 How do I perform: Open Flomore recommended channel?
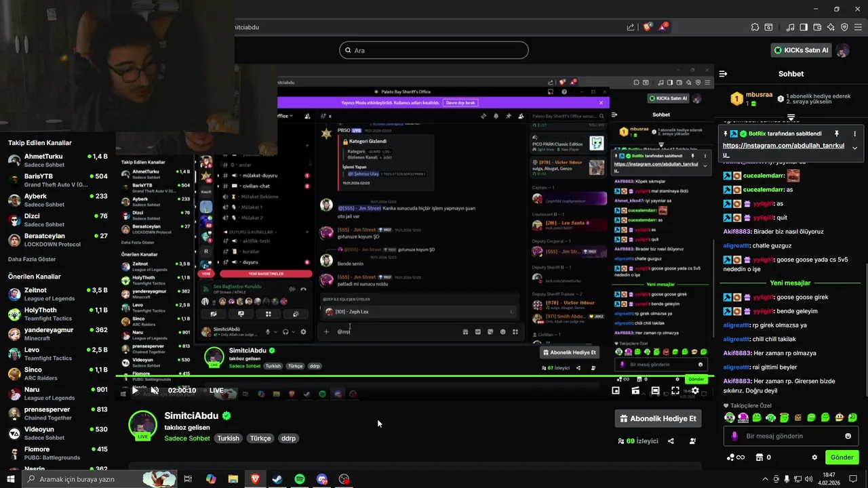(58, 453)
